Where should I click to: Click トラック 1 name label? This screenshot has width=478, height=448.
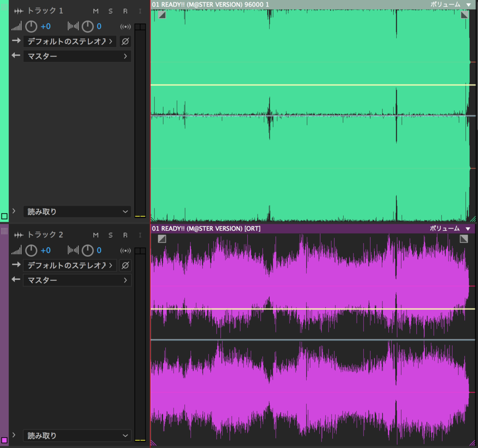coord(45,11)
